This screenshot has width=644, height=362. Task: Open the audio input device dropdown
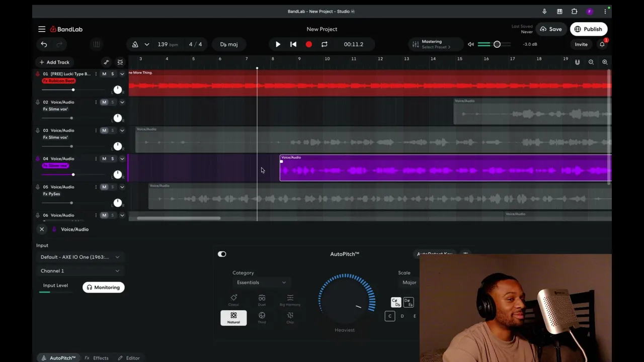[x=80, y=257]
